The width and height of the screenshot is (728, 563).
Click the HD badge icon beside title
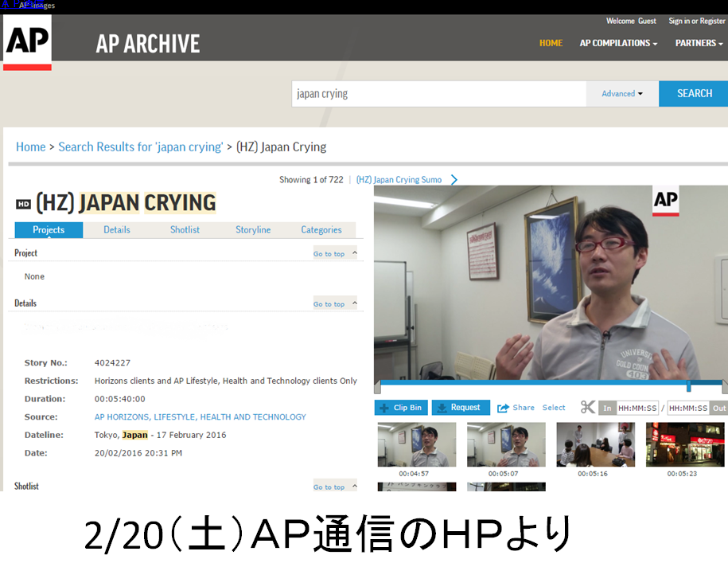[24, 205]
